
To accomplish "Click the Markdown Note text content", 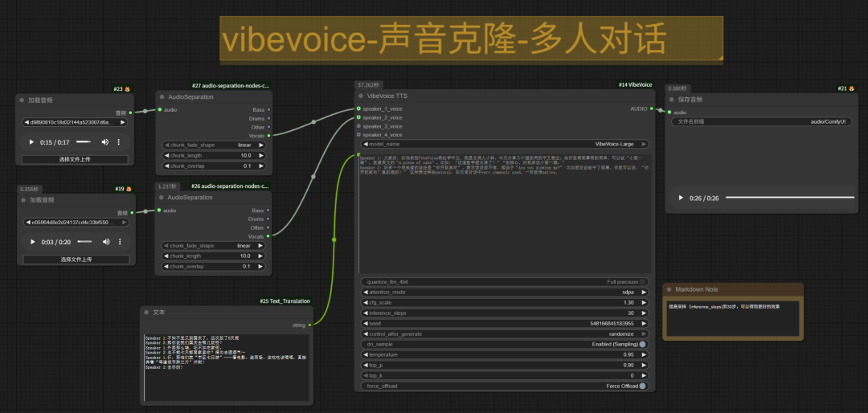I will pyautogui.click(x=733, y=318).
